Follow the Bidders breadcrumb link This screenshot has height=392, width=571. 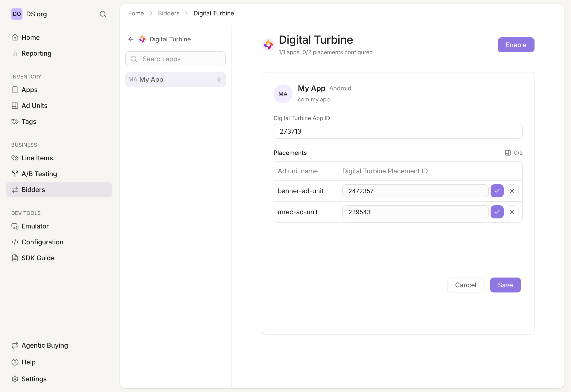[x=169, y=13]
